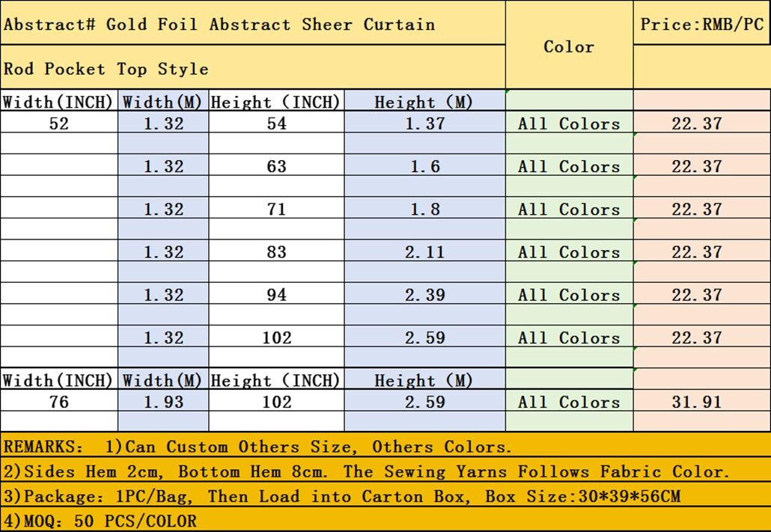Select All Colors cell beside price 31.91
Image resolution: width=771 pixels, height=532 pixels.
[x=570, y=401]
